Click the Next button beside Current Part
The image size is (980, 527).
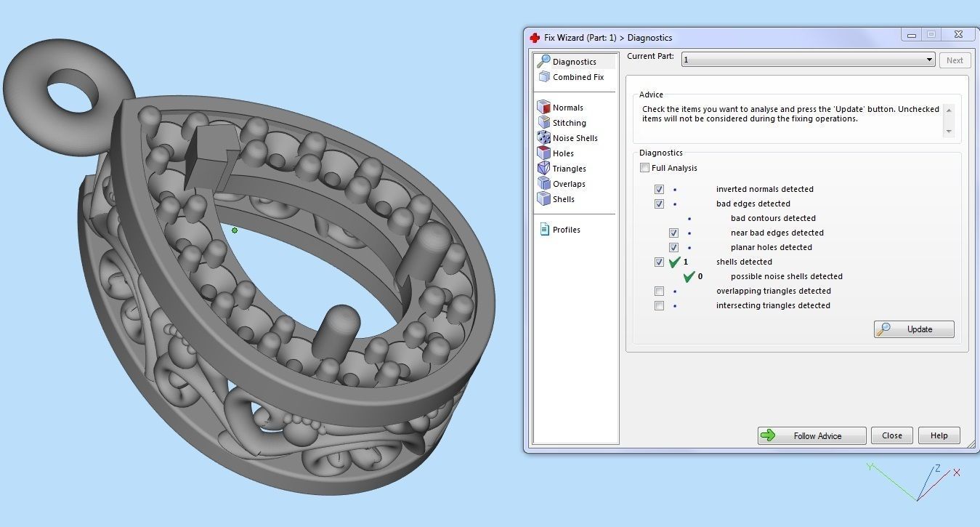click(955, 60)
